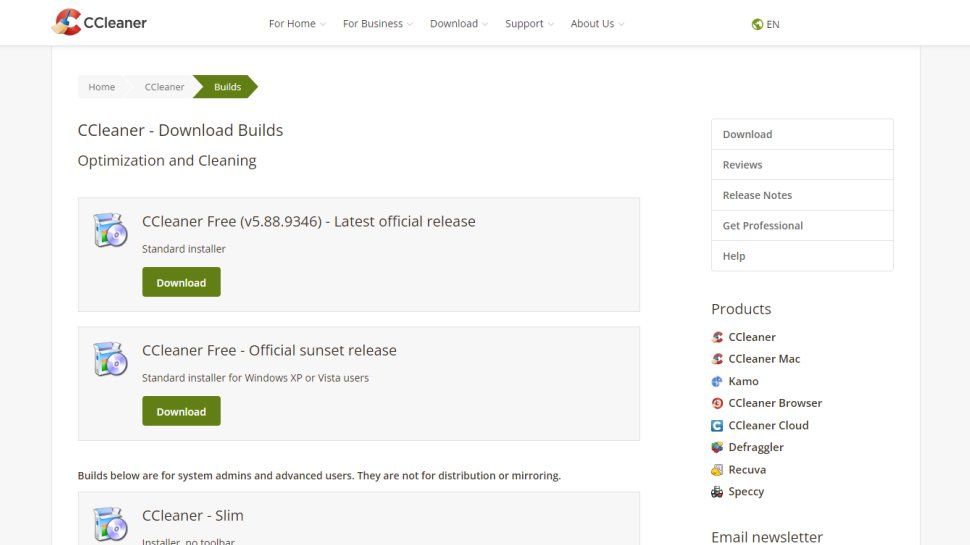Open Reviews in the sidebar menu
This screenshot has height=545, width=970.
[802, 165]
